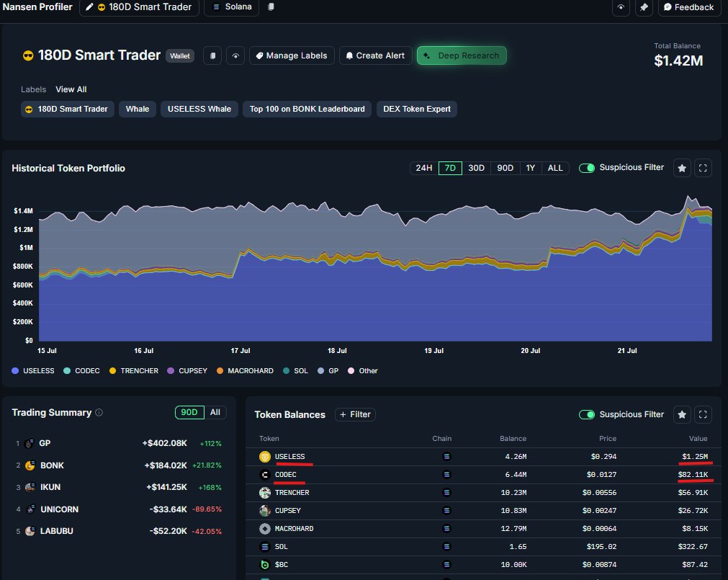The width and height of the screenshot is (728, 580).
Task: Toggle TRENCHER series in chart legend
Action: coord(134,371)
